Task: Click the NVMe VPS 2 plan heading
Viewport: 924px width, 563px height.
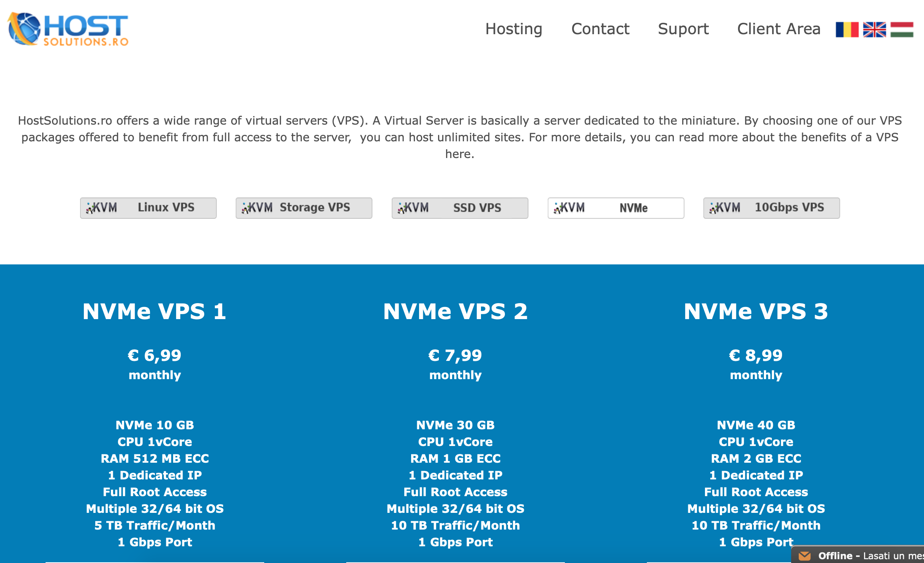Action: coord(455,312)
